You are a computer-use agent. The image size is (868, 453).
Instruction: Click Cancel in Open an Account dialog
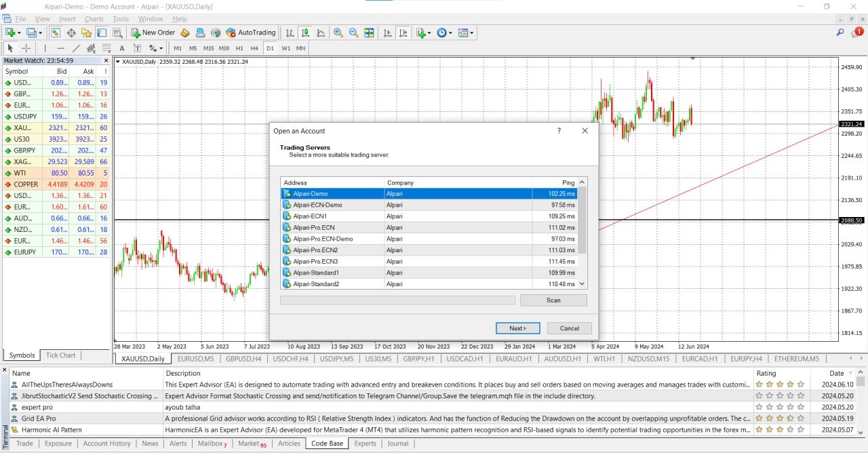point(570,328)
